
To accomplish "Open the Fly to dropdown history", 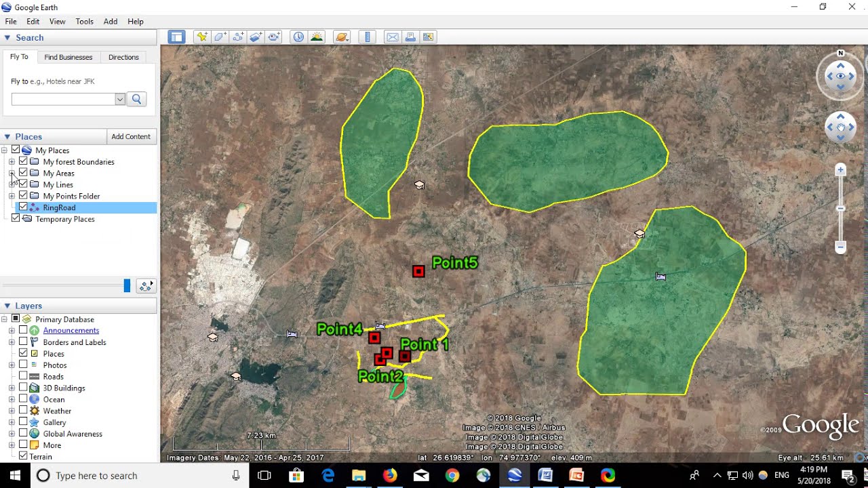I will tap(120, 99).
